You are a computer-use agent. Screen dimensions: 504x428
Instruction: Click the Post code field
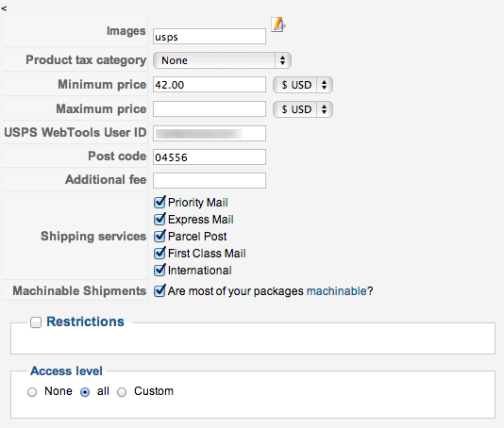pyautogui.click(x=210, y=157)
